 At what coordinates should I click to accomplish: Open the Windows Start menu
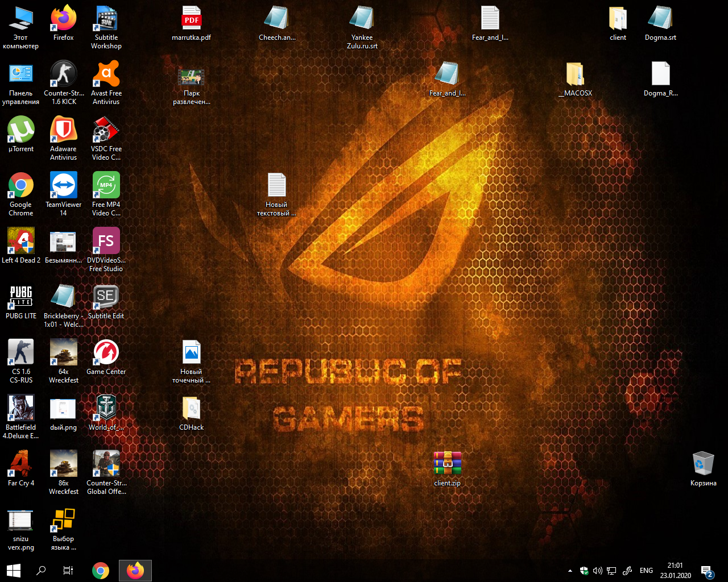pyautogui.click(x=14, y=571)
